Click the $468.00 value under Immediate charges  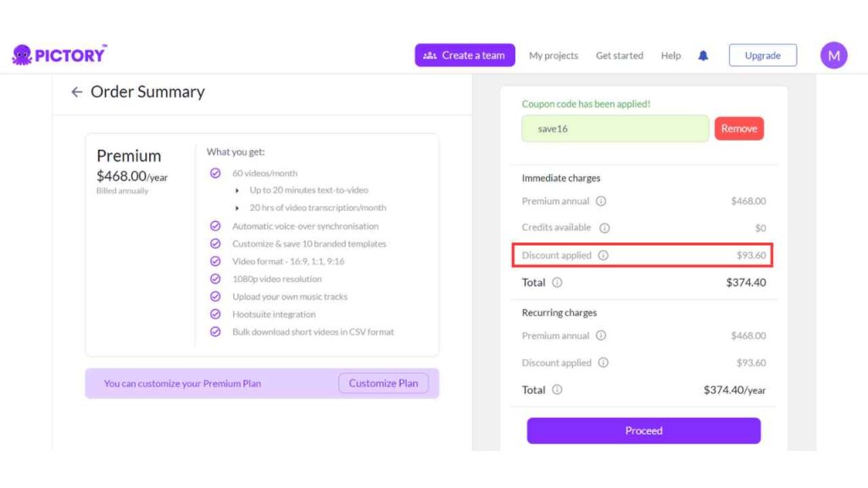(748, 201)
